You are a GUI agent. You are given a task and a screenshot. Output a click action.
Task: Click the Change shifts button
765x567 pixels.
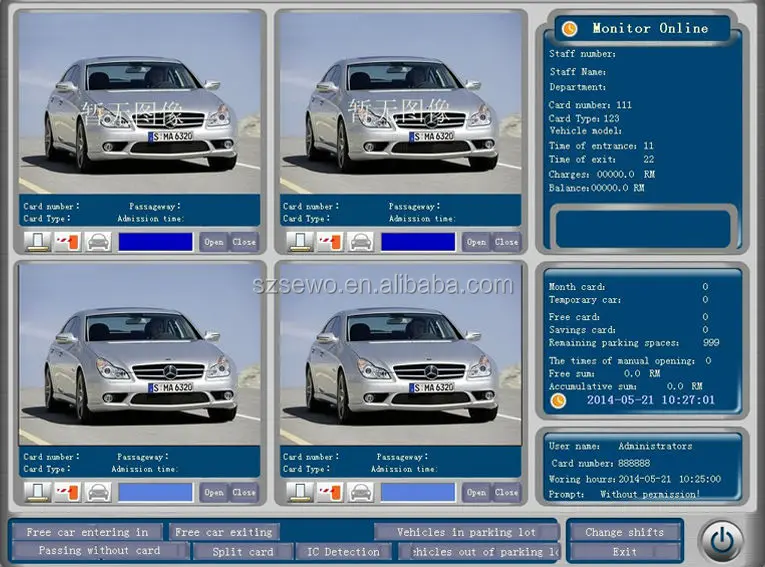click(624, 532)
